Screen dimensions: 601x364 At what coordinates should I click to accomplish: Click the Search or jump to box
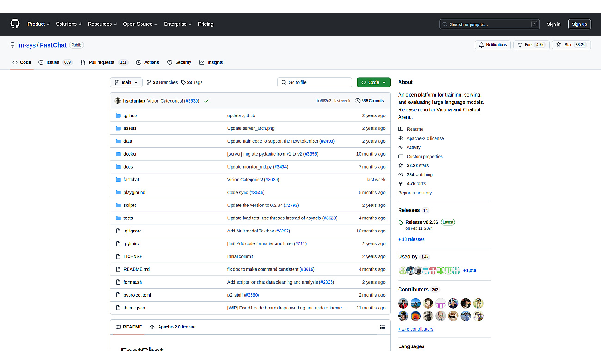[490, 24]
